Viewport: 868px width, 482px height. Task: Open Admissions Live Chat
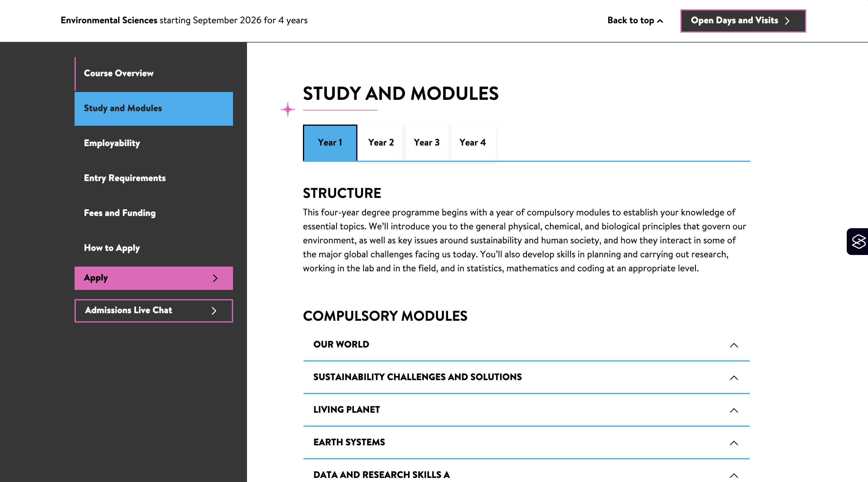(145, 311)
